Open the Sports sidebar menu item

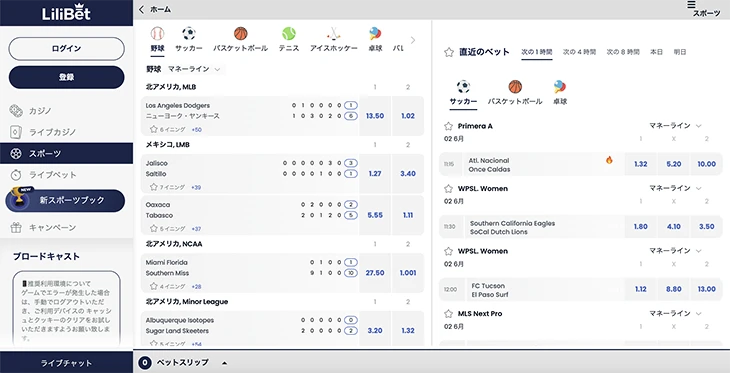coord(66,153)
